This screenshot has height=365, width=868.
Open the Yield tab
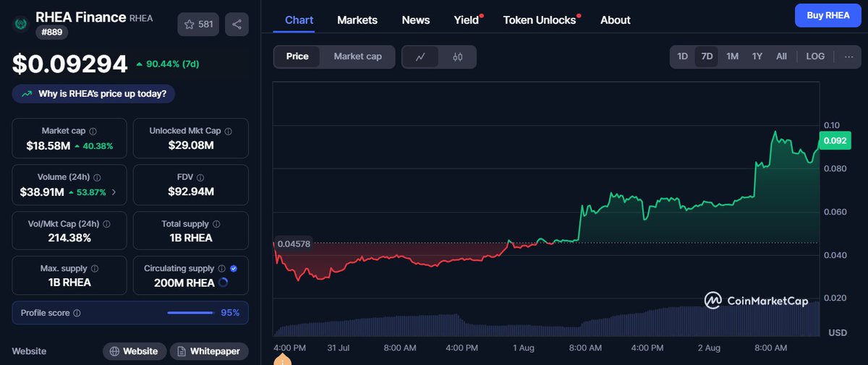coord(467,20)
